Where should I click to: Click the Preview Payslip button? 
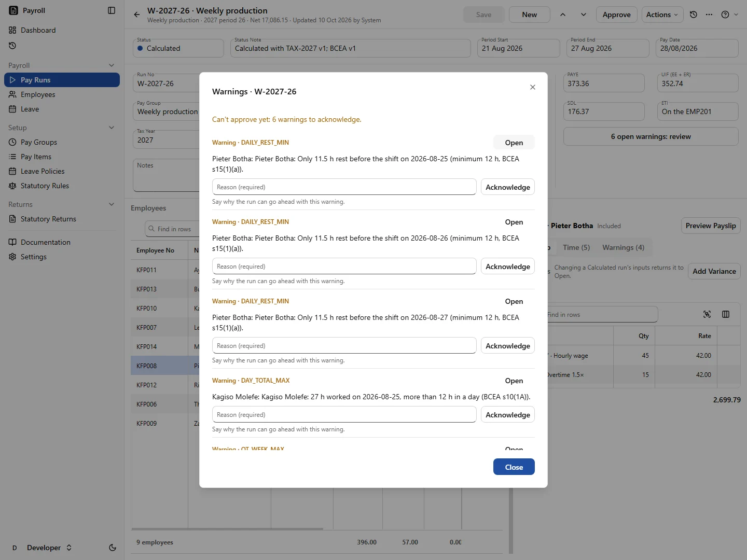point(711,226)
